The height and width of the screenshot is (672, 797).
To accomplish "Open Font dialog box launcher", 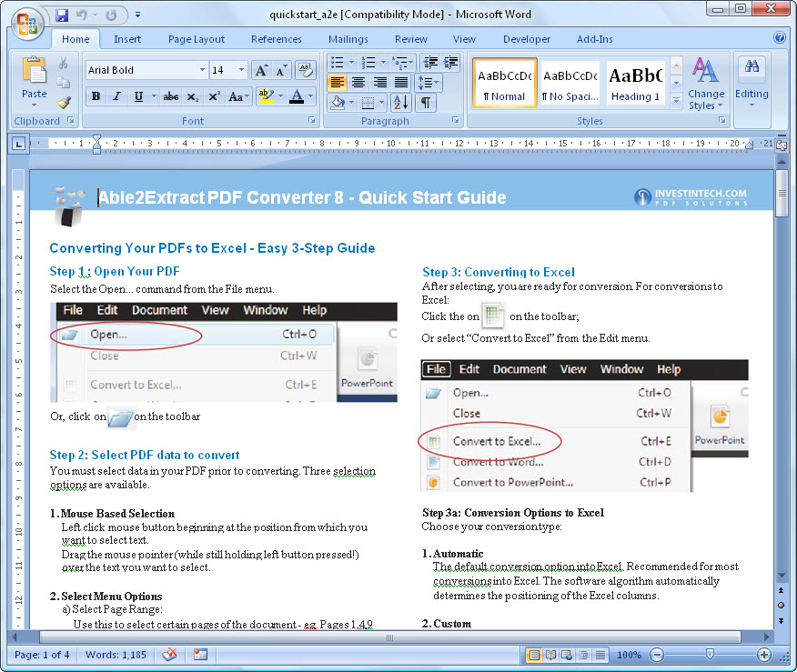I will pos(311,120).
